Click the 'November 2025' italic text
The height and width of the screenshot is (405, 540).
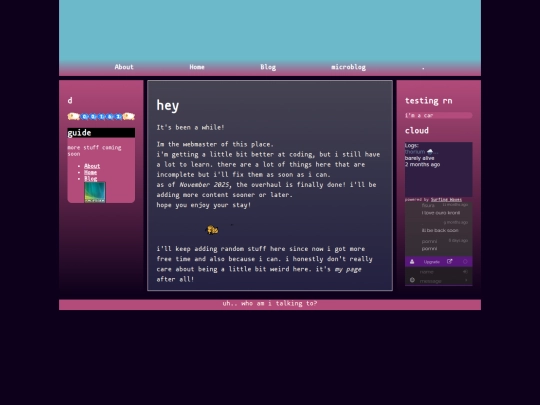click(x=204, y=185)
